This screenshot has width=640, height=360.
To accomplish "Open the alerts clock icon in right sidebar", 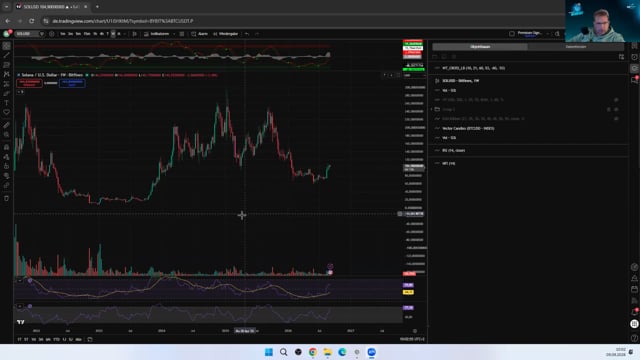I will (x=634, y=57).
